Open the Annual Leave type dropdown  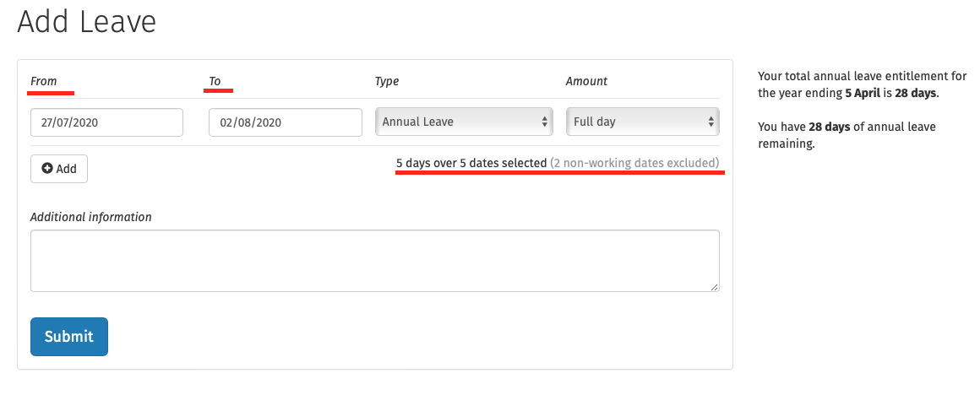pyautogui.click(x=464, y=122)
